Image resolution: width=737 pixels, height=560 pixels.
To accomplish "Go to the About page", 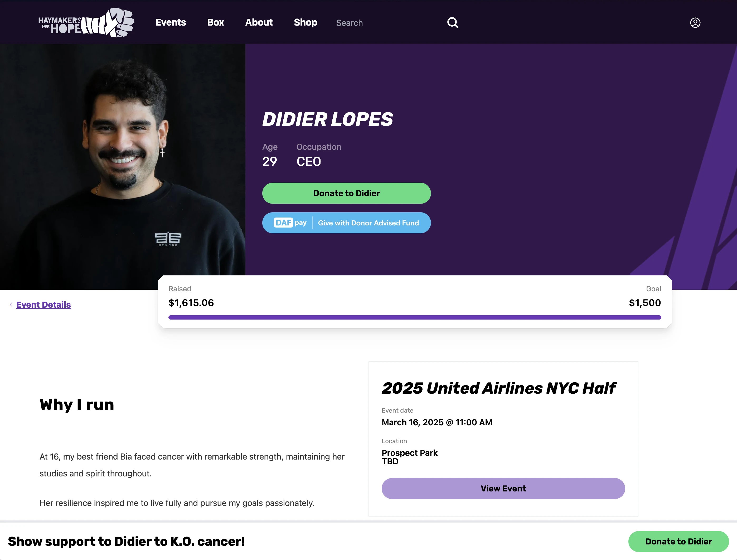I will [259, 22].
